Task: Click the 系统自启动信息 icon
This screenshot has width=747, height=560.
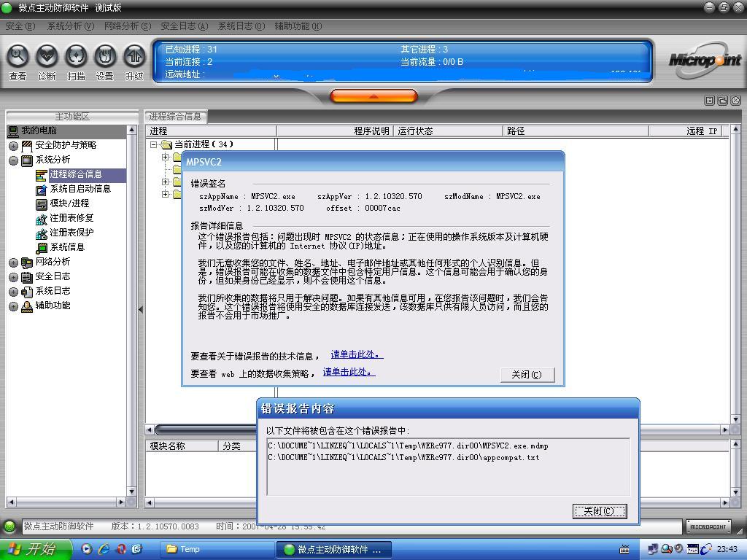Action: tap(42, 190)
